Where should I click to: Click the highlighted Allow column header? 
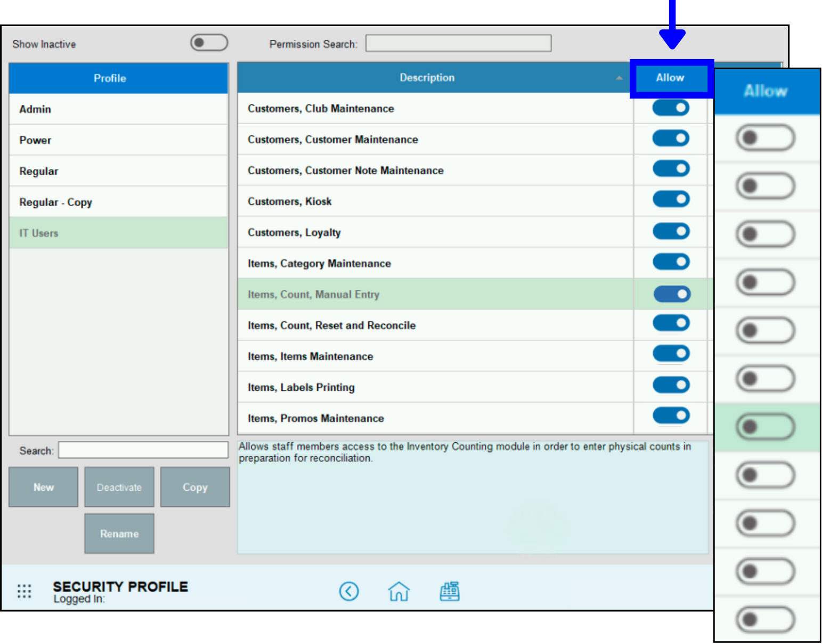click(x=670, y=78)
